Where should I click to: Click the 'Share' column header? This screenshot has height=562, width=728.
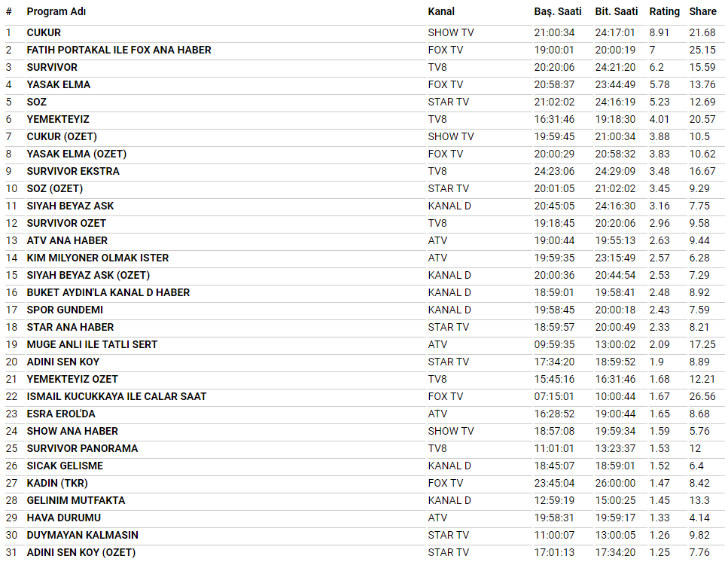tap(702, 11)
